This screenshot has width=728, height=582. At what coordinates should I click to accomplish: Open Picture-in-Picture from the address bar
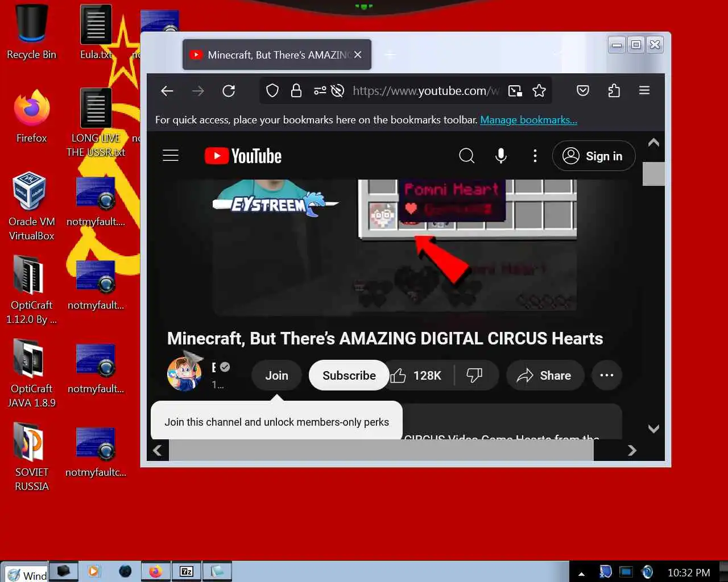pos(515,91)
